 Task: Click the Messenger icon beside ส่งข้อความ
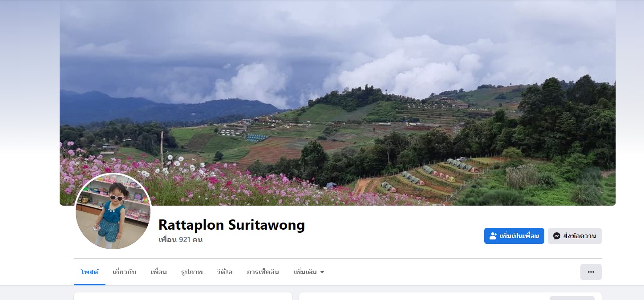(556, 236)
